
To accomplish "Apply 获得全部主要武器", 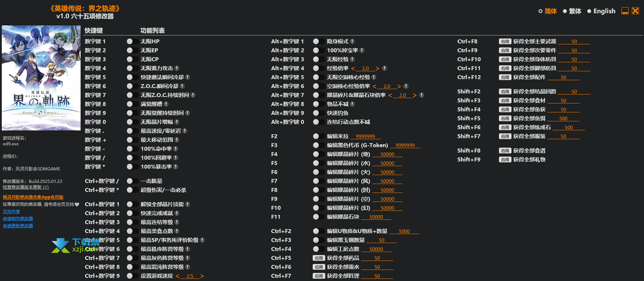I will click(x=505, y=41).
